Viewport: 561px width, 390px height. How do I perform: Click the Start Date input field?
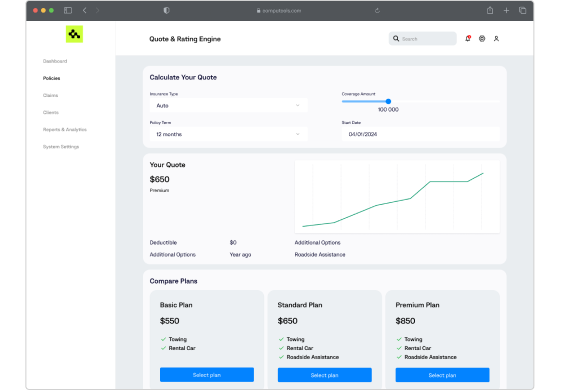421,134
